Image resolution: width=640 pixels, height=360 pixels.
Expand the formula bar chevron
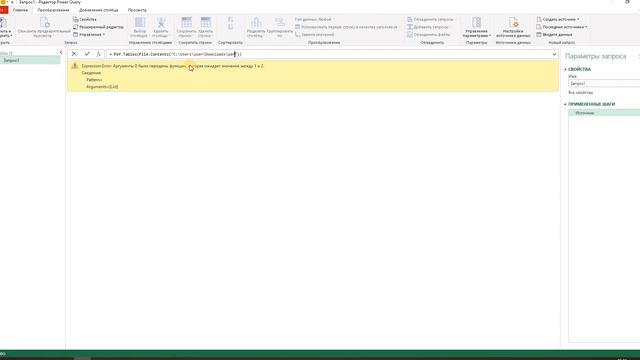click(x=554, y=54)
